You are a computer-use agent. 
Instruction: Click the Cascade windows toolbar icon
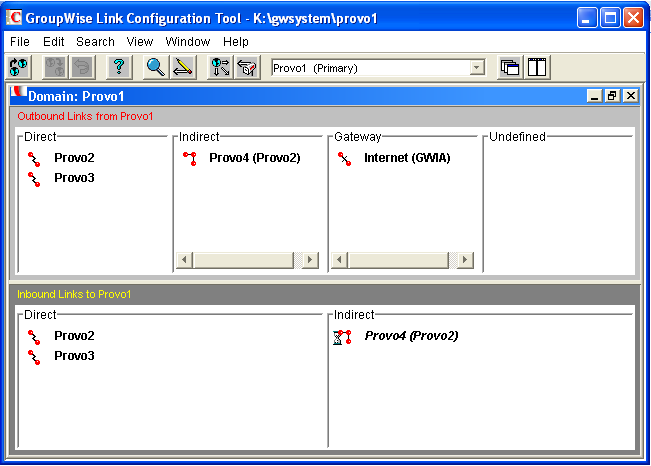tap(510, 67)
